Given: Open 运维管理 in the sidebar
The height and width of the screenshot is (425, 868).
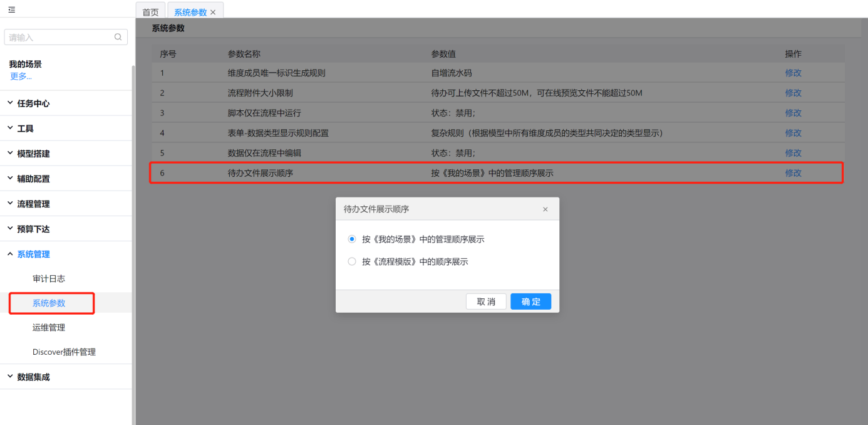Looking at the screenshot, I should click(x=49, y=327).
